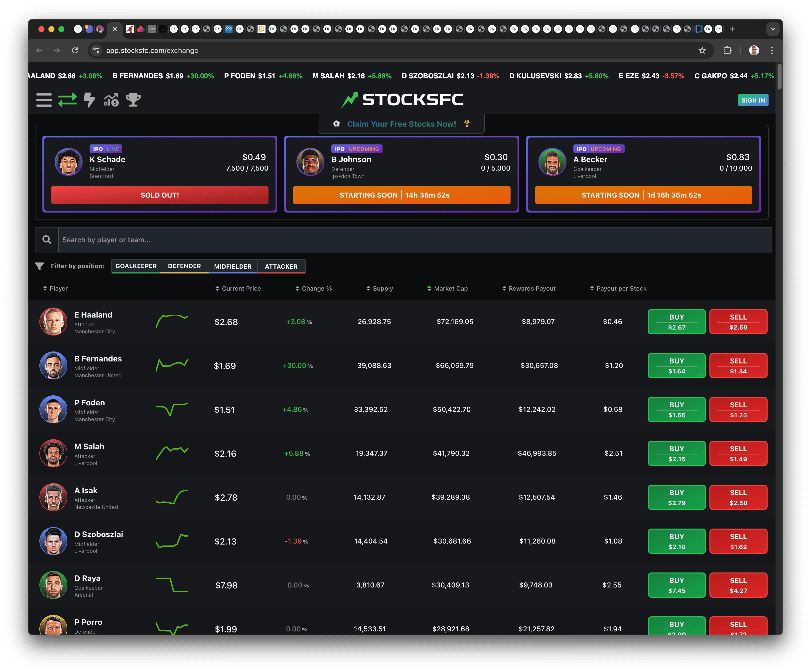Expand the tab search dropdown
This screenshot has width=811, height=672.
tap(772, 29)
